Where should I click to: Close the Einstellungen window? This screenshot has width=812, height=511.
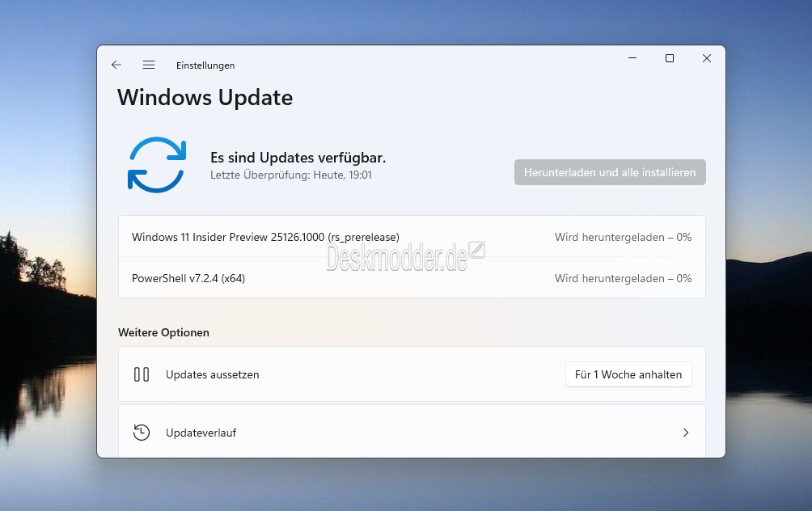point(706,58)
